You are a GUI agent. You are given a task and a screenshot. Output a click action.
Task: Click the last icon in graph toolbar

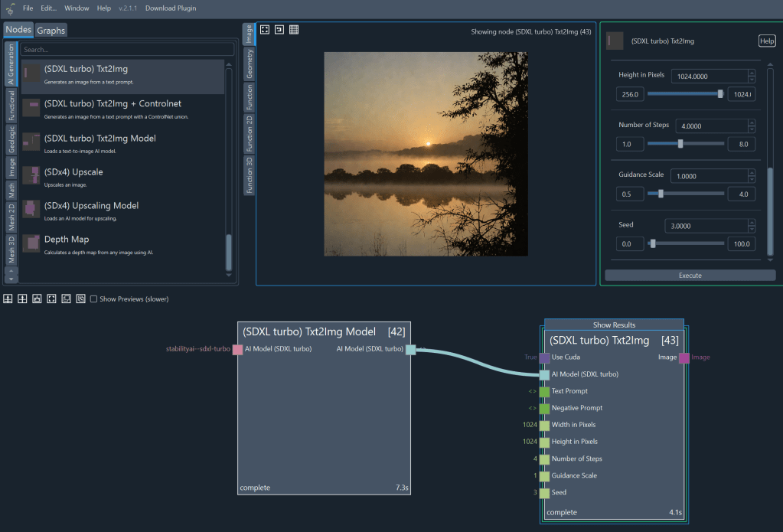coord(80,299)
